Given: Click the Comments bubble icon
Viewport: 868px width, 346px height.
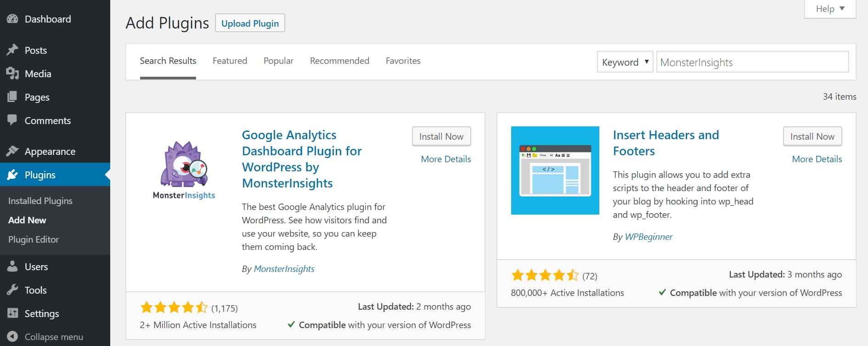Looking at the screenshot, I should coord(12,120).
